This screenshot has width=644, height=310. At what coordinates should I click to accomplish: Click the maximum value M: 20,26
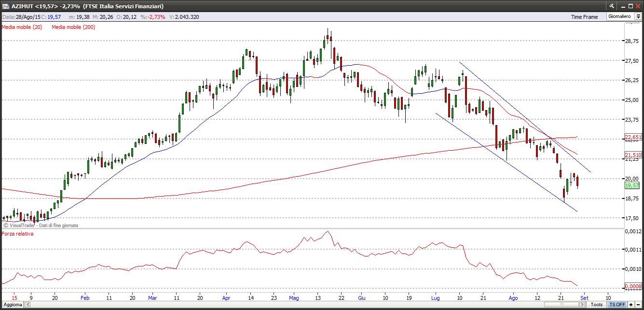pyautogui.click(x=103, y=17)
